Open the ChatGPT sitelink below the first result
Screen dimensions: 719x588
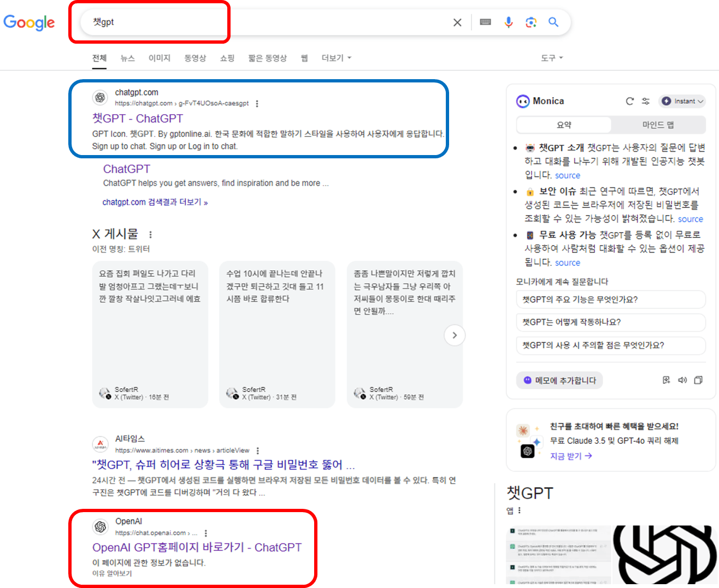pyautogui.click(x=127, y=169)
